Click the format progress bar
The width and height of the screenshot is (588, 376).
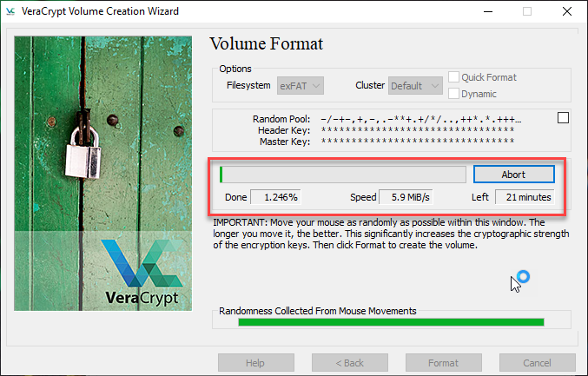[x=343, y=175]
